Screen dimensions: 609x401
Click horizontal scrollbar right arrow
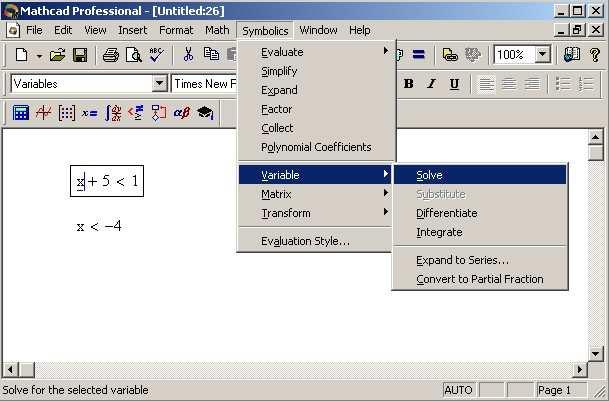tap(579, 369)
